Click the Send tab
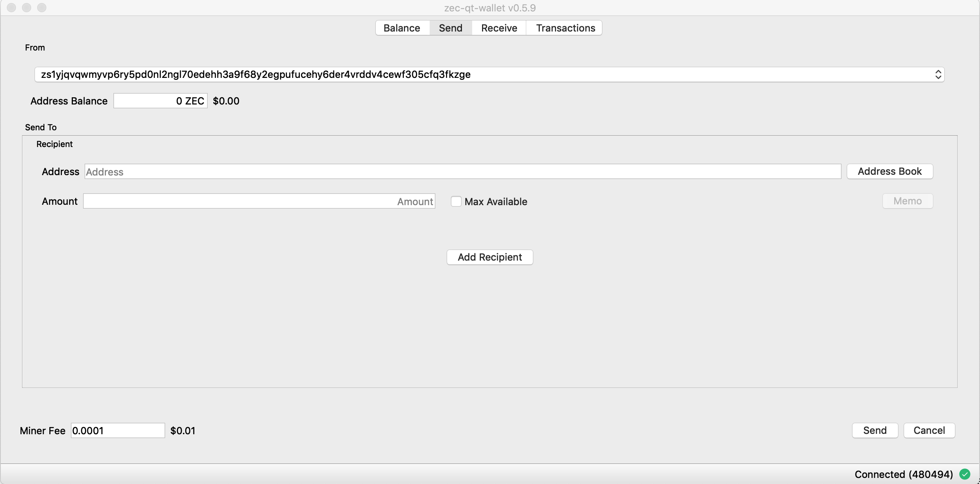 (x=451, y=27)
